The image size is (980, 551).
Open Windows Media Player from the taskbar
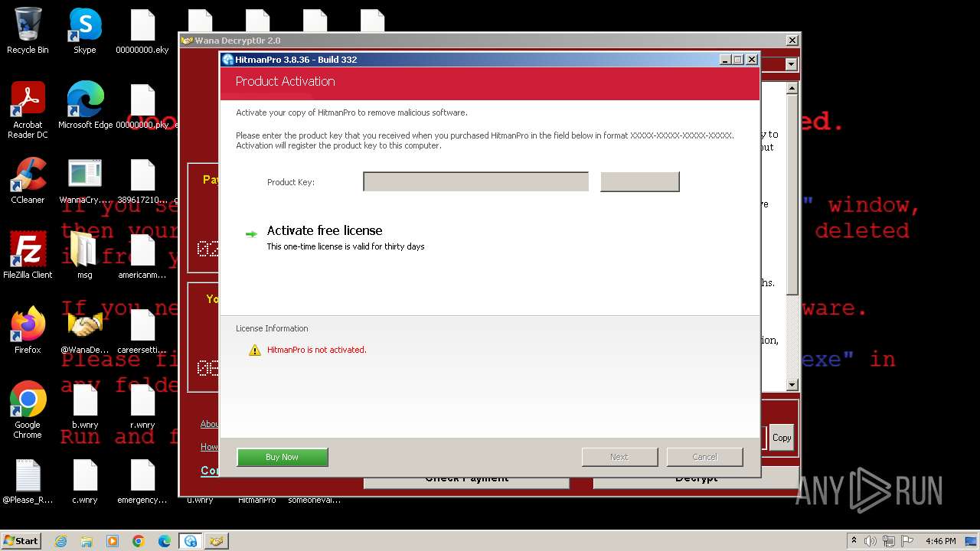[x=113, y=541]
